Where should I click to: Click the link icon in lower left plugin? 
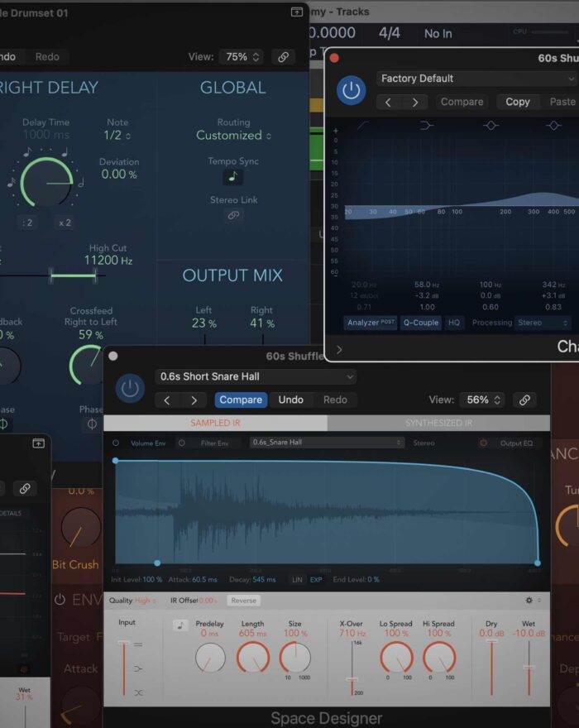(25, 488)
